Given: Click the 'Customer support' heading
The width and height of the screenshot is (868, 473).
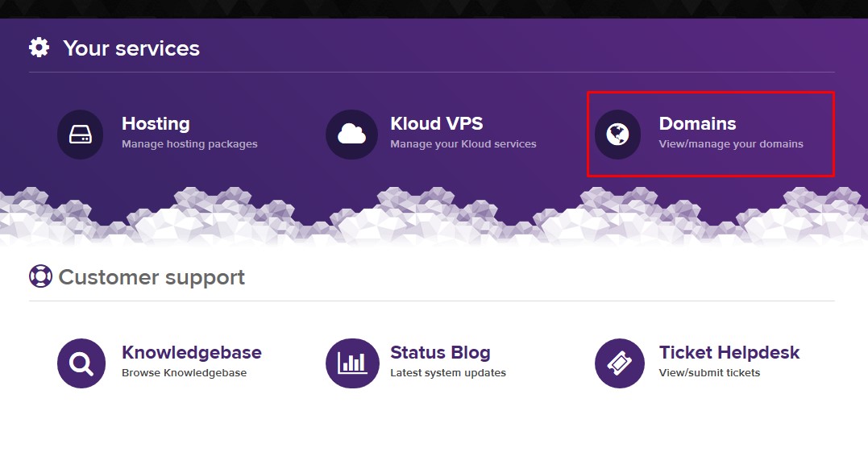Looking at the screenshot, I should [x=152, y=277].
